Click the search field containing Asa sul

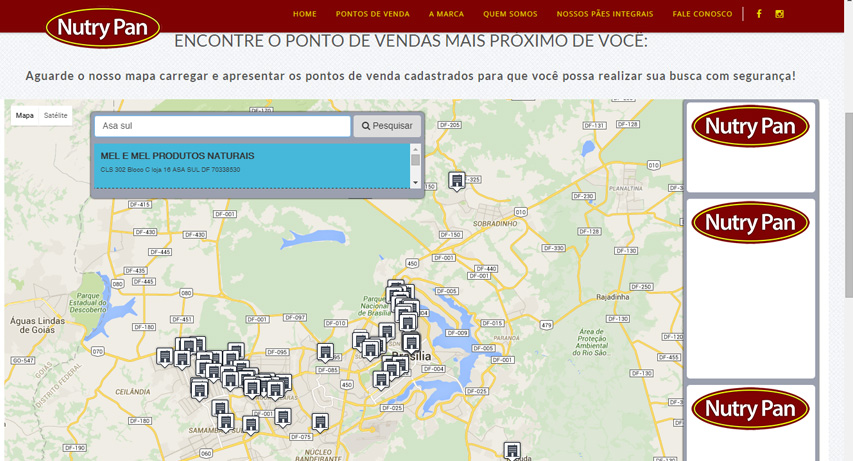[222, 126]
